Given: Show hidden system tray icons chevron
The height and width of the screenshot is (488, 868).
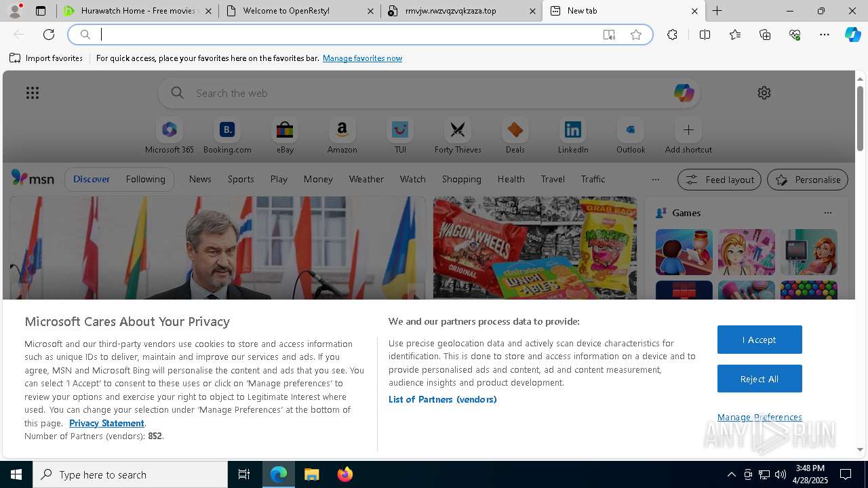Looking at the screenshot, I should click(731, 474).
